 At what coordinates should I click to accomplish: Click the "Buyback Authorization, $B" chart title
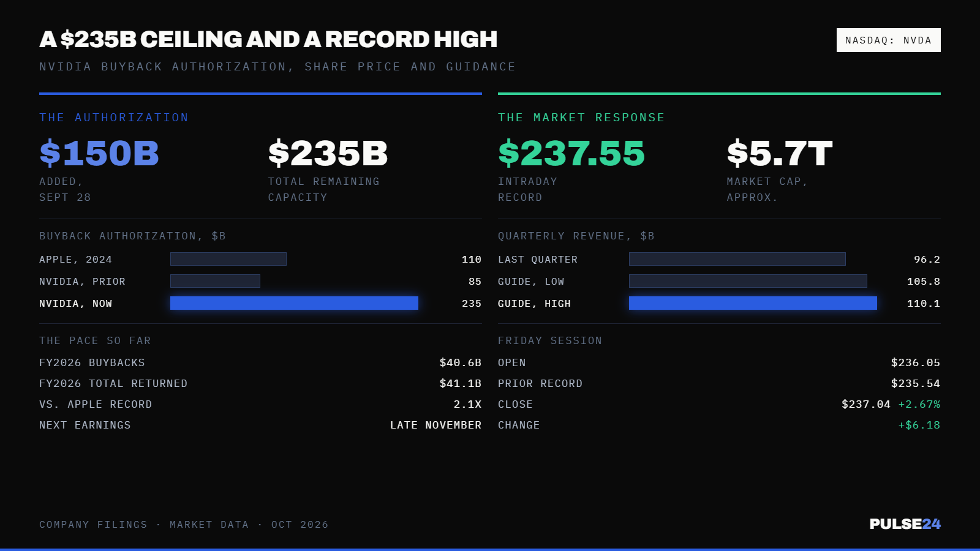pos(132,236)
